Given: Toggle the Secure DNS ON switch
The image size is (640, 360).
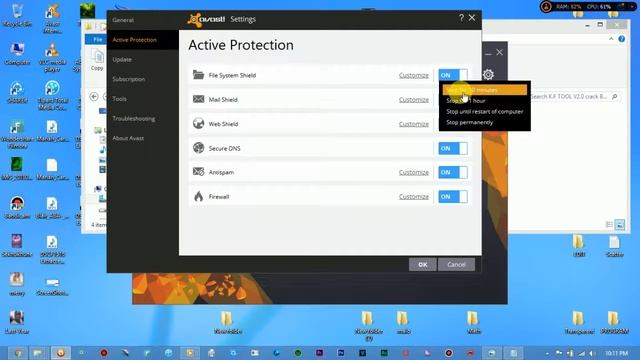Looking at the screenshot, I should click(x=453, y=148).
